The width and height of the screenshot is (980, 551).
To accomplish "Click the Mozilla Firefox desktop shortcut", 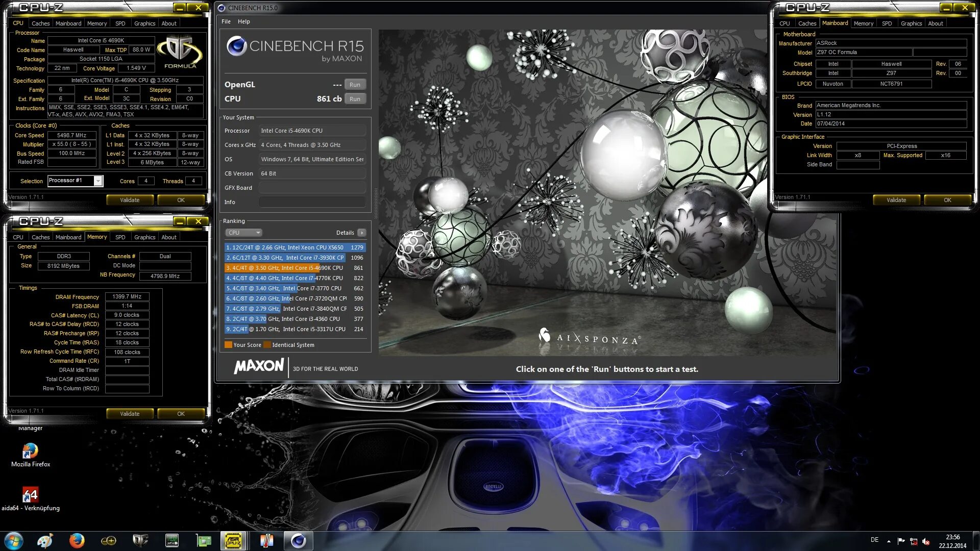I will 30,452.
